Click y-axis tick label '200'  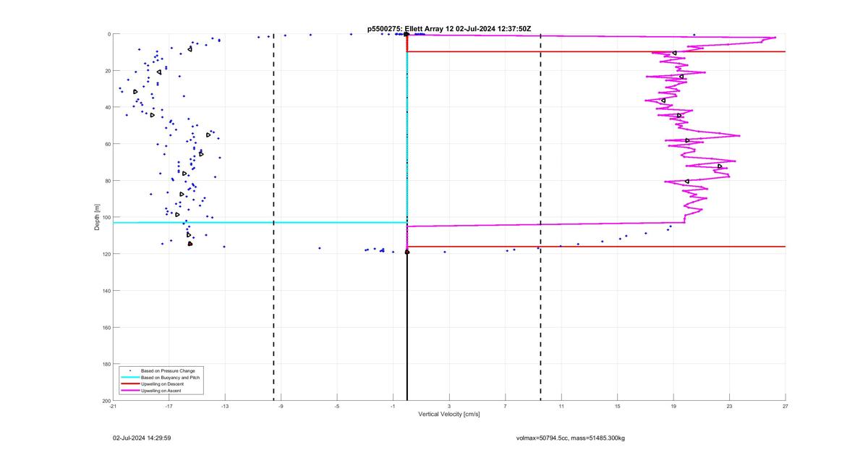tap(106, 401)
